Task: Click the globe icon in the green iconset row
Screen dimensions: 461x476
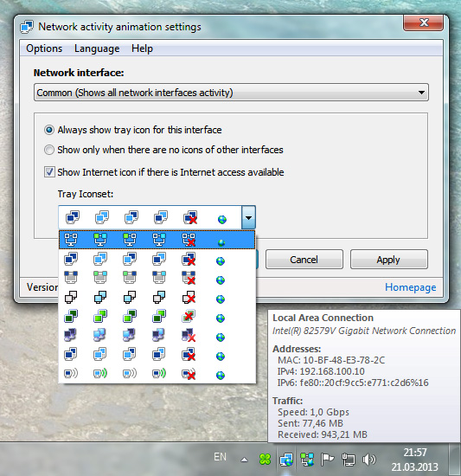Action: [221, 318]
